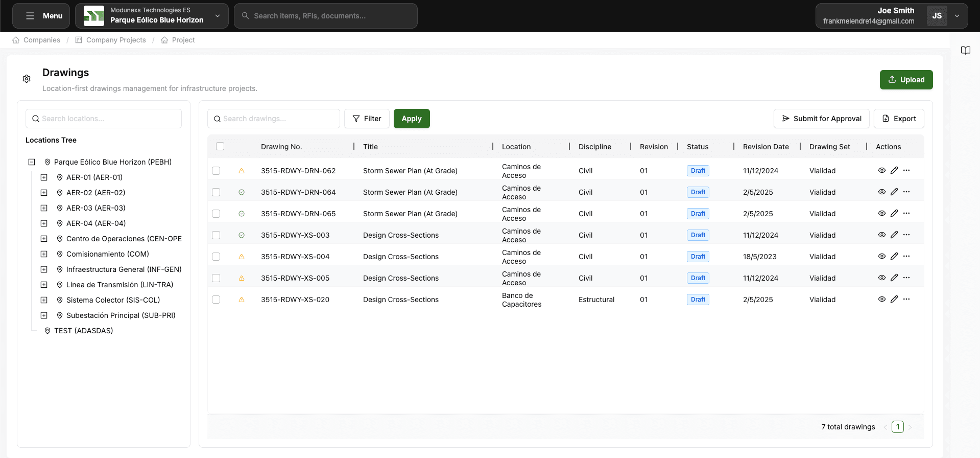This screenshot has height=458, width=980.
Task: Open the documentation book icon
Action: click(965, 50)
